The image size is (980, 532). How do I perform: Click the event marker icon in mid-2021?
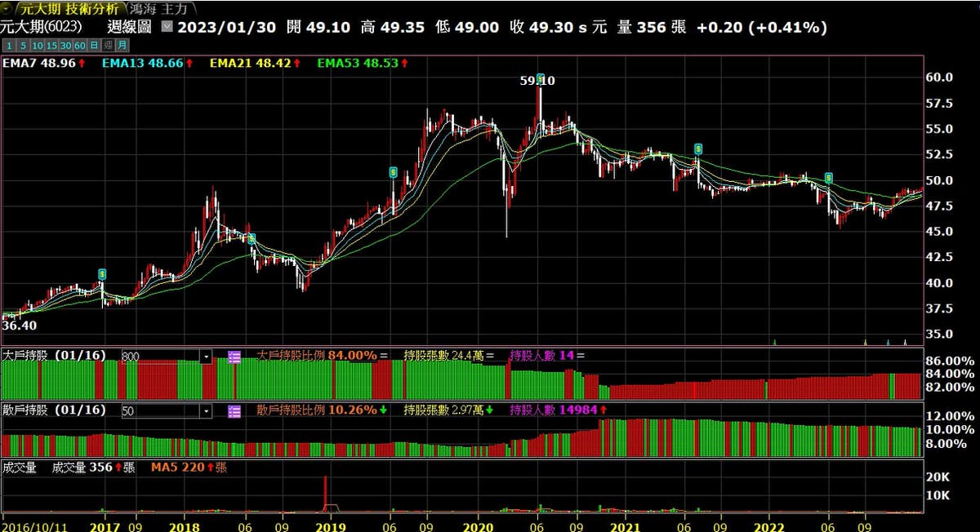pos(698,149)
